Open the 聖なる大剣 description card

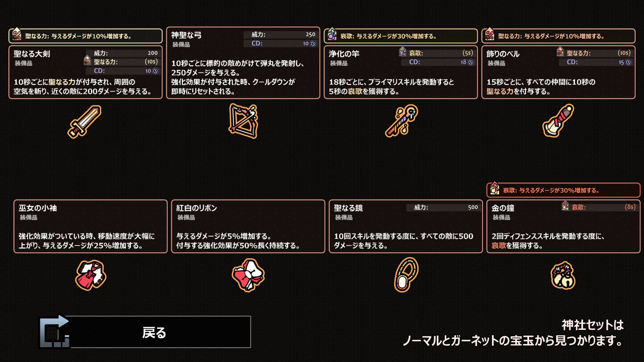86,72
